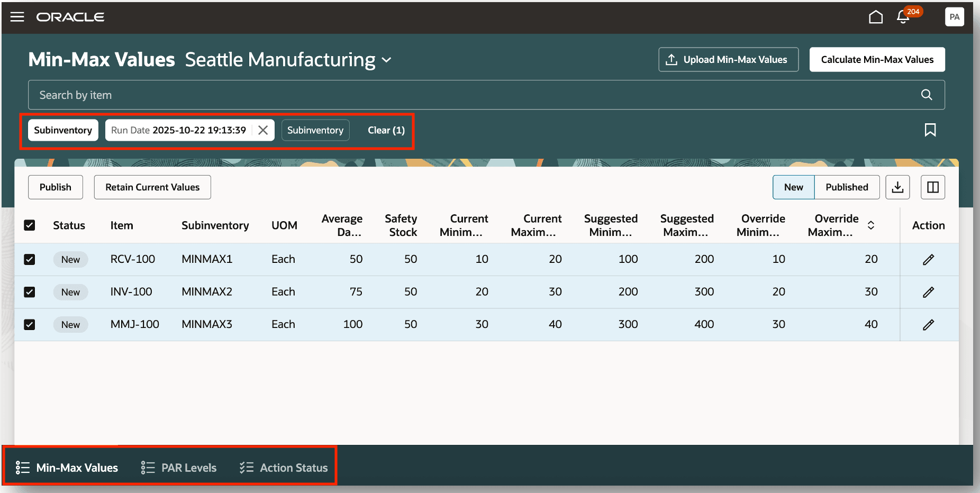Click inside the Search by item field

click(x=317, y=95)
